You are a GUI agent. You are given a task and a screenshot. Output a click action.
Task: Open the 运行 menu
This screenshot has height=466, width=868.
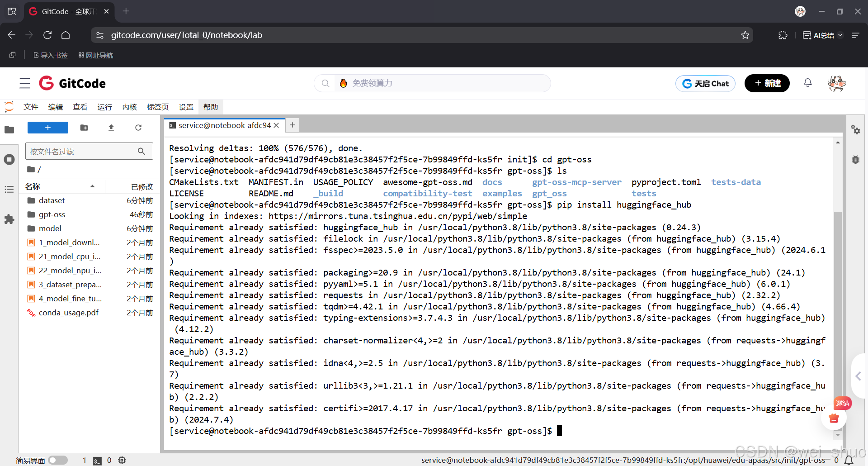point(104,107)
